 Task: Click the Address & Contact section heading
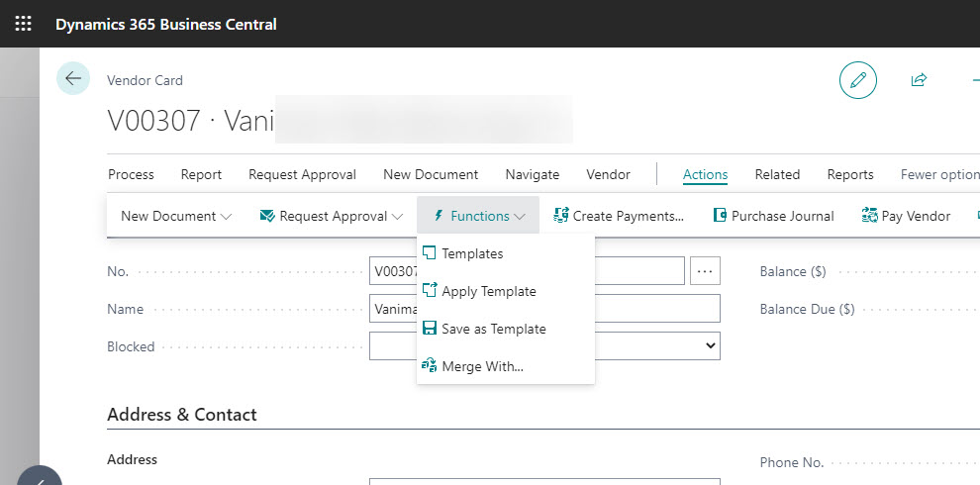pos(182,415)
